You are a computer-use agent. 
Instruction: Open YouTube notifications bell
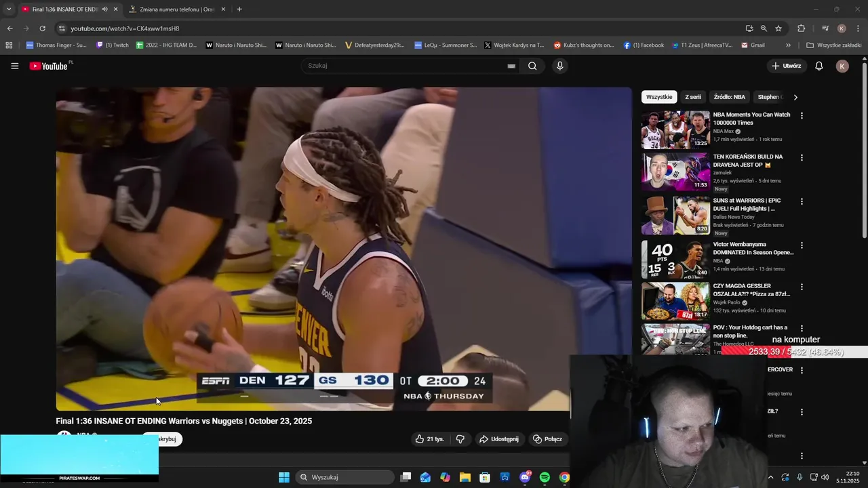pyautogui.click(x=818, y=66)
